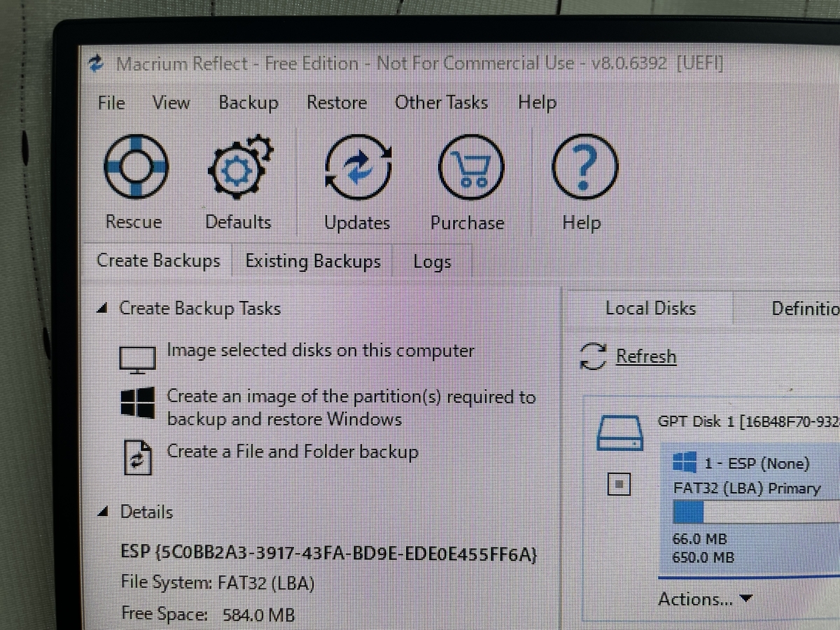Click File System: FAT32 (LBA) detail
The width and height of the screenshot is (840, 630).
(x=218, y=583)
